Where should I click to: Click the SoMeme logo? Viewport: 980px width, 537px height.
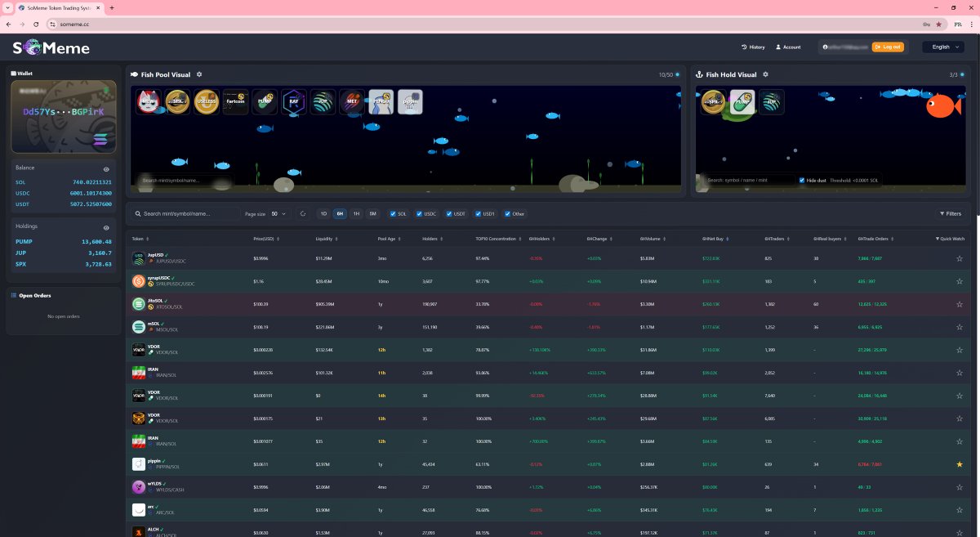point(51,48)
